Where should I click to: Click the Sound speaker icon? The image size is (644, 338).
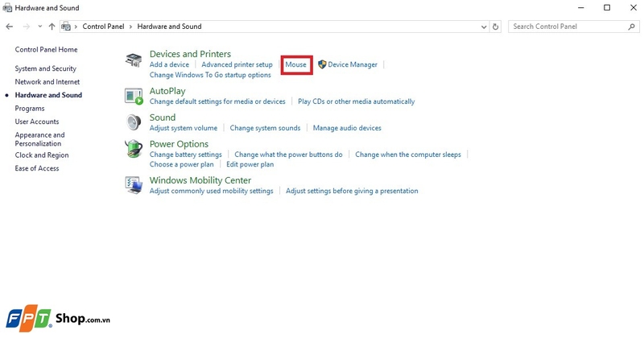coord(134,122)
